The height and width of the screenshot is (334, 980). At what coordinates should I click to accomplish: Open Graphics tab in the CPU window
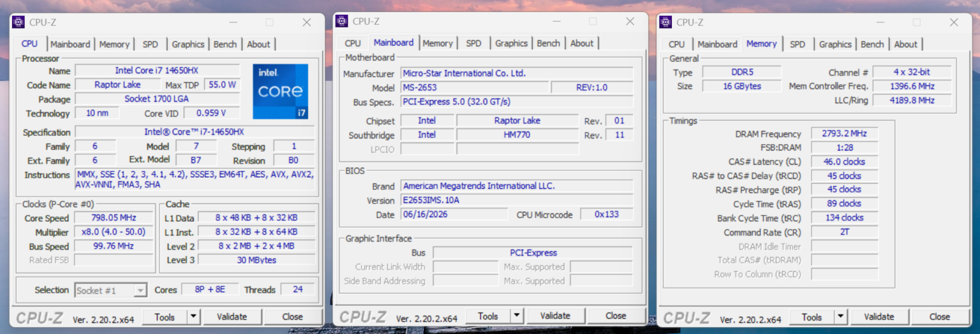pos(188,44)
